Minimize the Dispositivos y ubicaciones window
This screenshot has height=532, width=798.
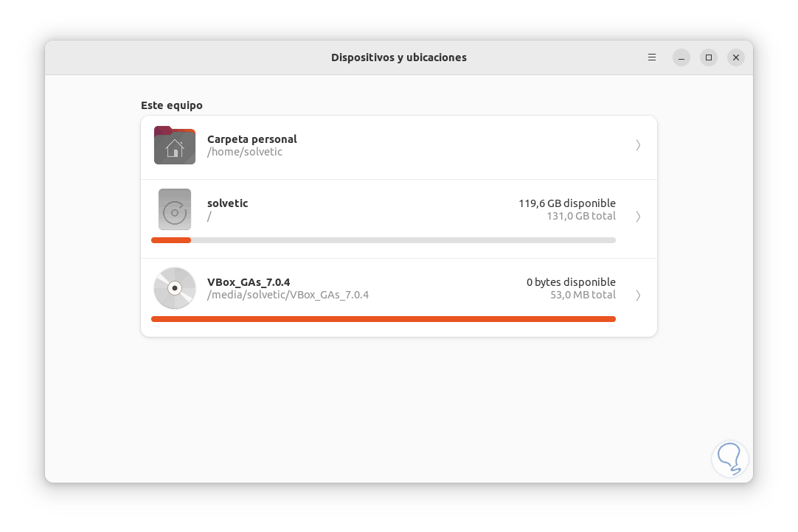point(681,57)
